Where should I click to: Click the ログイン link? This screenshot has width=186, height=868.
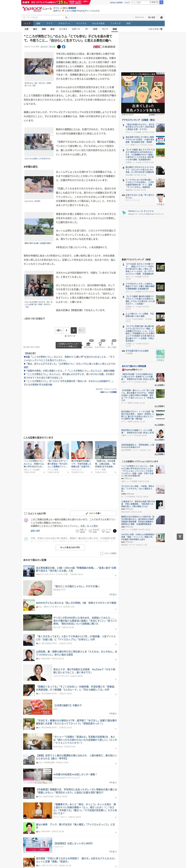click(x=57, y=11)
